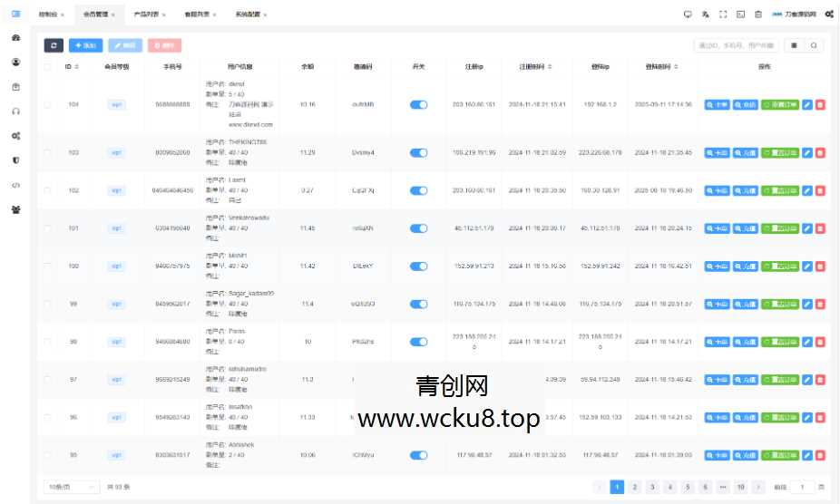Click the pagination ellipsis to jump pages ahead
The image size is (840, 504).
723,487
